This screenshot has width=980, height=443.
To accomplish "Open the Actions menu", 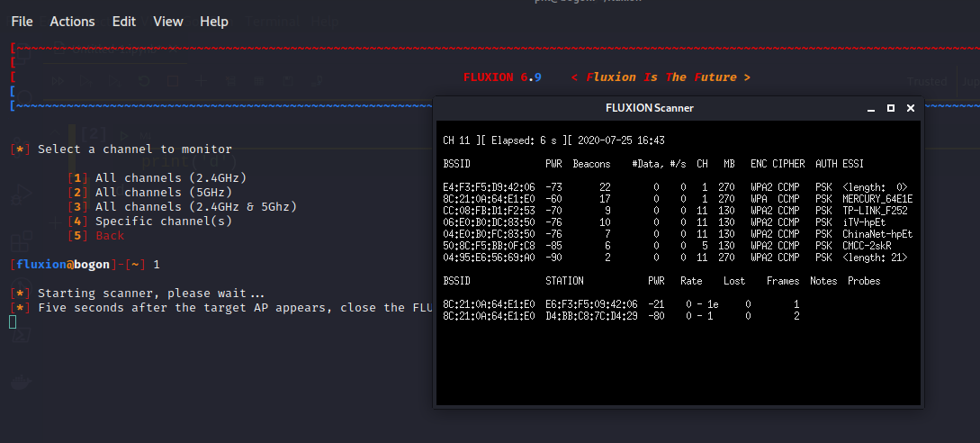I will click(x=72, y=22).
